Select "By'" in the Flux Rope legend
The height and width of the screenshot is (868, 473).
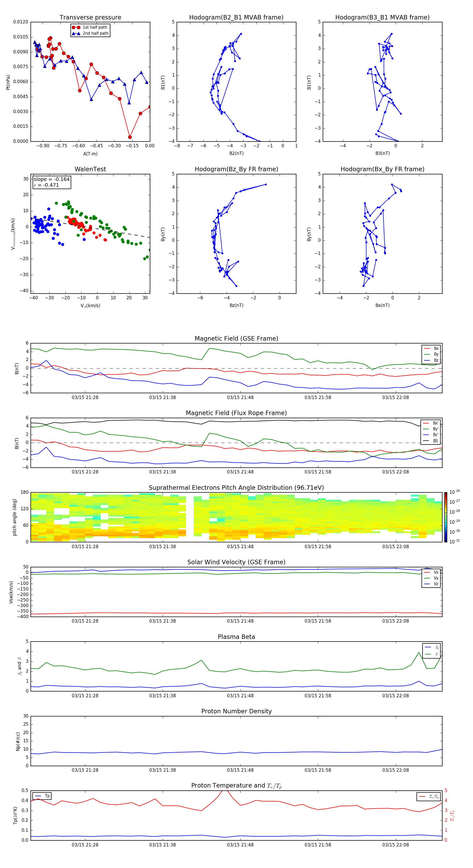click(431, 429)
